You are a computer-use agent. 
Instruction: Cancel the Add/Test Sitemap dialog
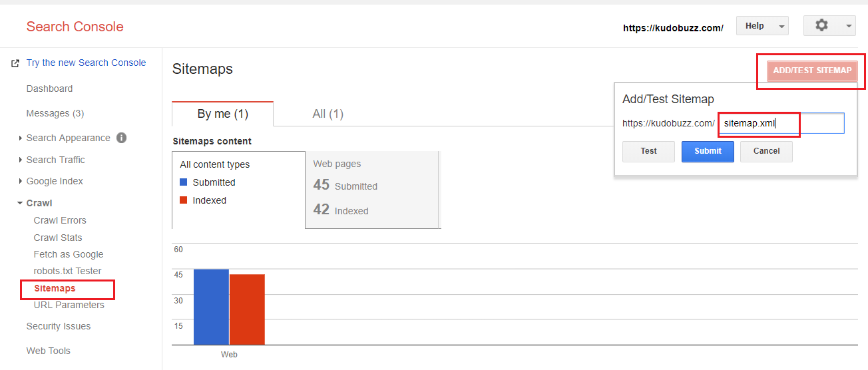[766, 151]
